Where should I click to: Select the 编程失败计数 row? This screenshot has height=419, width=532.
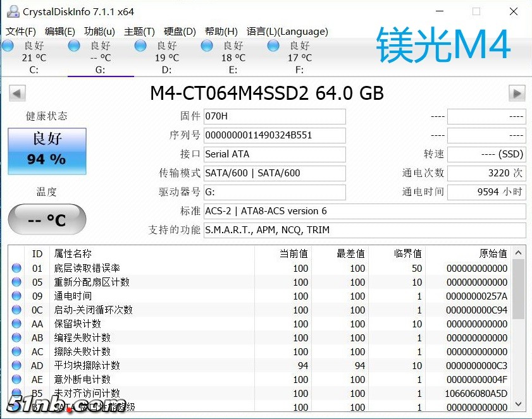(260, 337)
